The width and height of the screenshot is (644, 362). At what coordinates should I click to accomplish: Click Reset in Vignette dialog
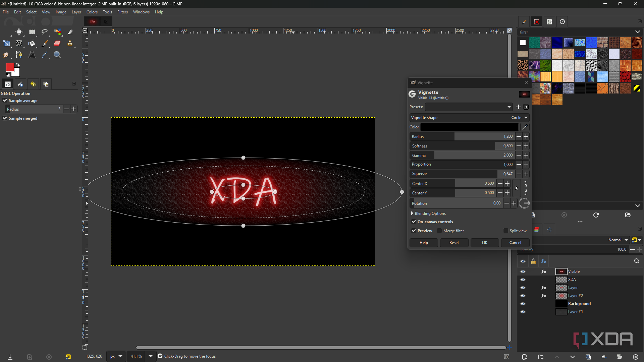point(454,243)
